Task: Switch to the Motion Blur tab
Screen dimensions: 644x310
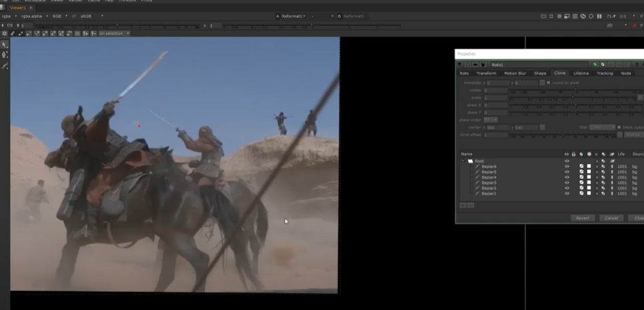Action: 515,73
